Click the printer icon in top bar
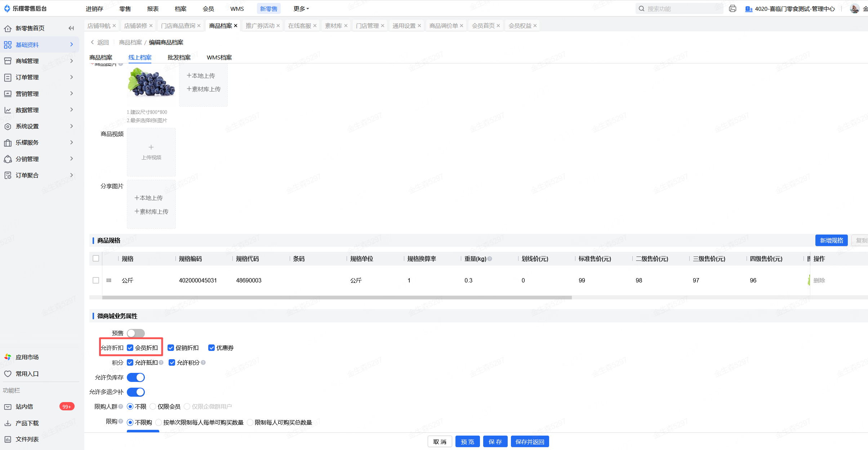Screen dimensions: 868x450 click(x=732, y=9)
